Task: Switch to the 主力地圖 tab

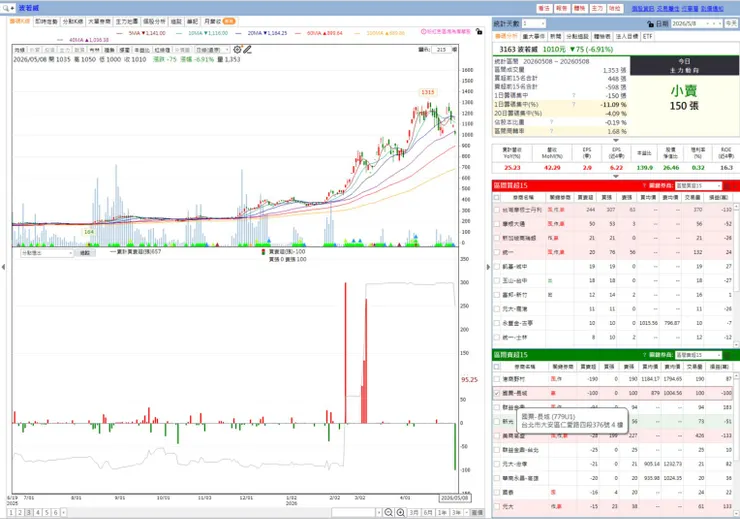Action: [x=127, y=21]
